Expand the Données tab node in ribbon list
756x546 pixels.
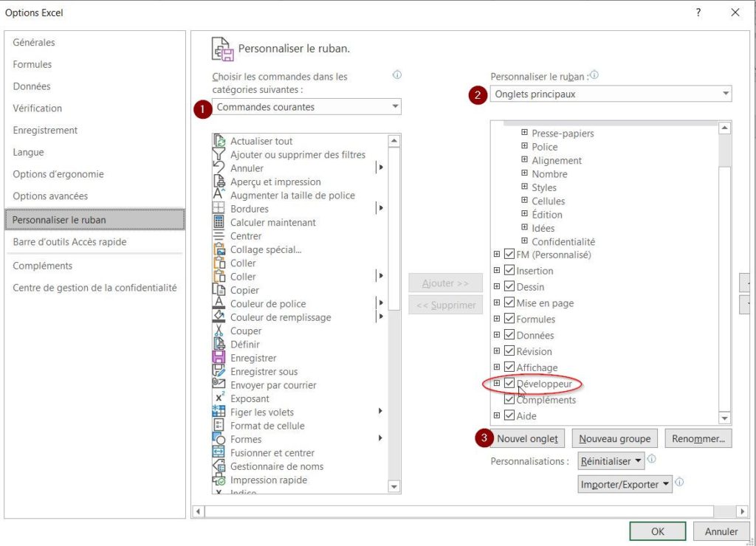coord(497,334)
